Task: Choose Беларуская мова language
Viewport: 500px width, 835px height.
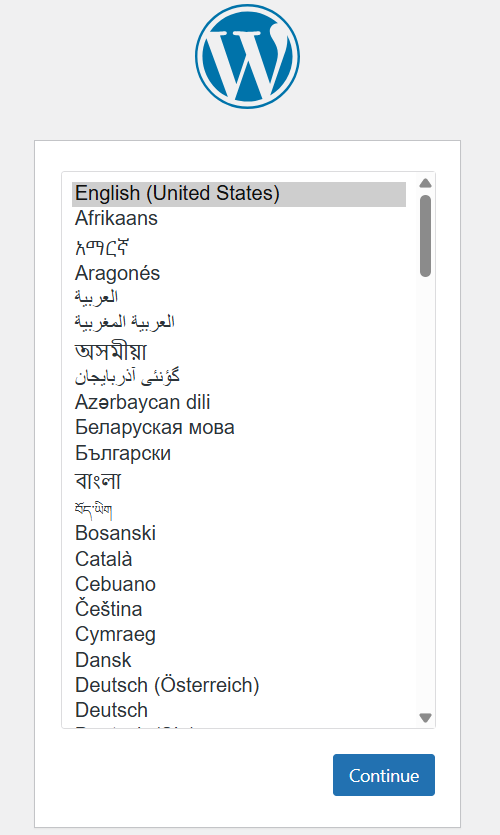Action: pos(239,428)
